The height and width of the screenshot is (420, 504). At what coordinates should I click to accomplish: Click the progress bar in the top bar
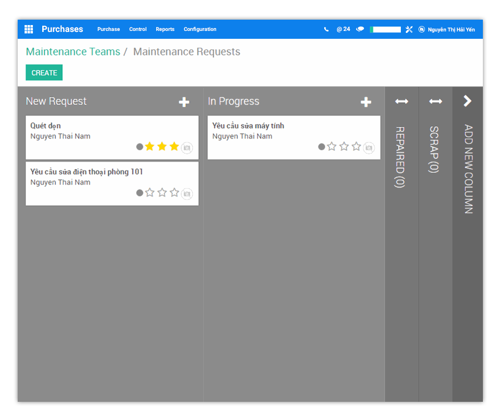click(385, 29)
